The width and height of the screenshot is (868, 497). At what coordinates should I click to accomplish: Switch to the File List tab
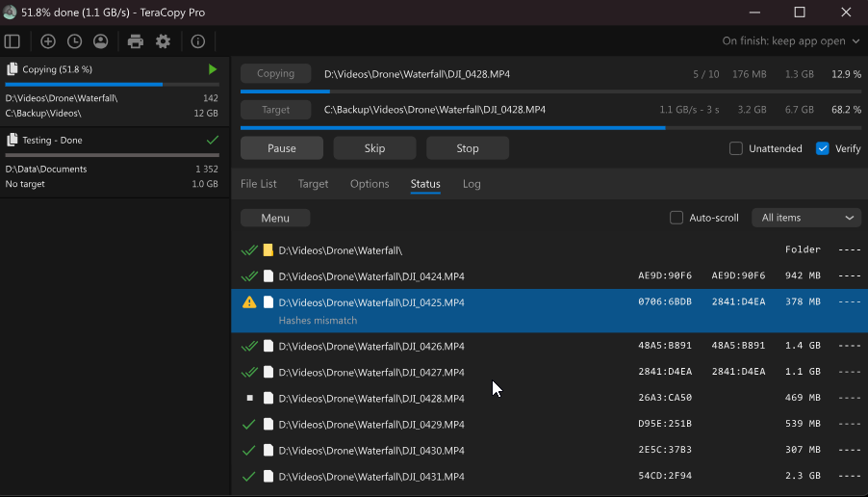pos(259,184)
